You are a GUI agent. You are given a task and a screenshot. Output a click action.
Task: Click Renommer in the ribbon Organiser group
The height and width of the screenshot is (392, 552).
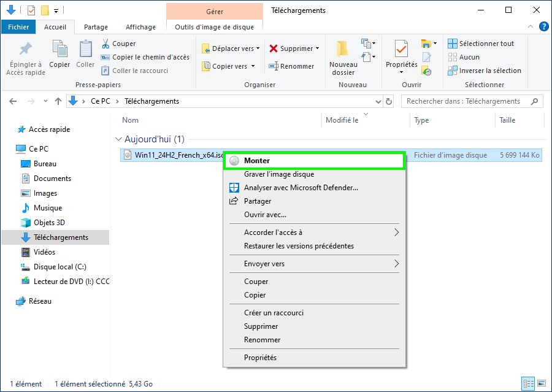click(291, 66)
